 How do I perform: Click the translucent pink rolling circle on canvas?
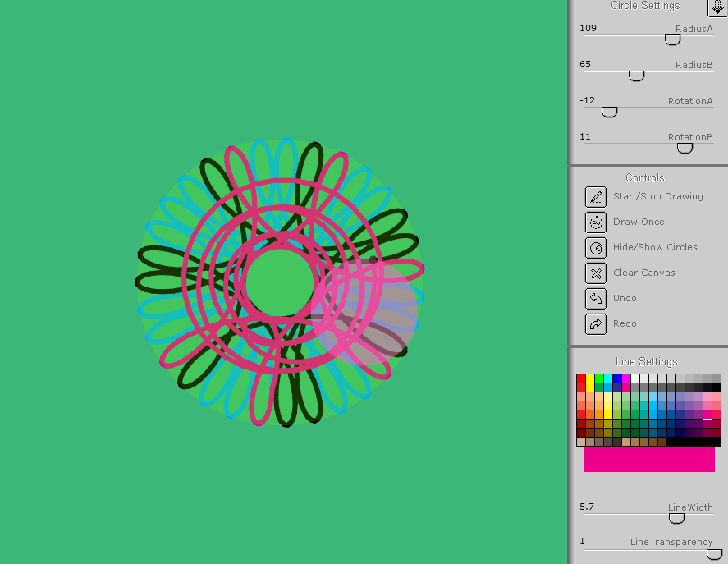(364, 314)
